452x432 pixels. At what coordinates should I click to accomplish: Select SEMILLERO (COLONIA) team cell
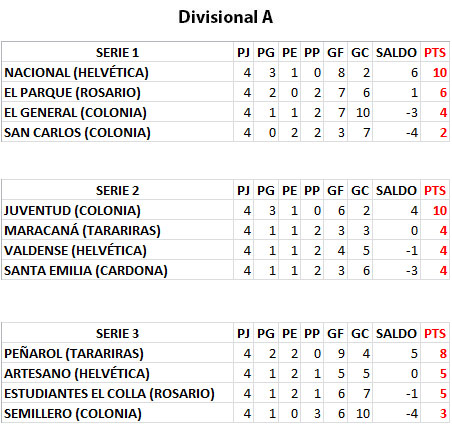click(117, 413)
